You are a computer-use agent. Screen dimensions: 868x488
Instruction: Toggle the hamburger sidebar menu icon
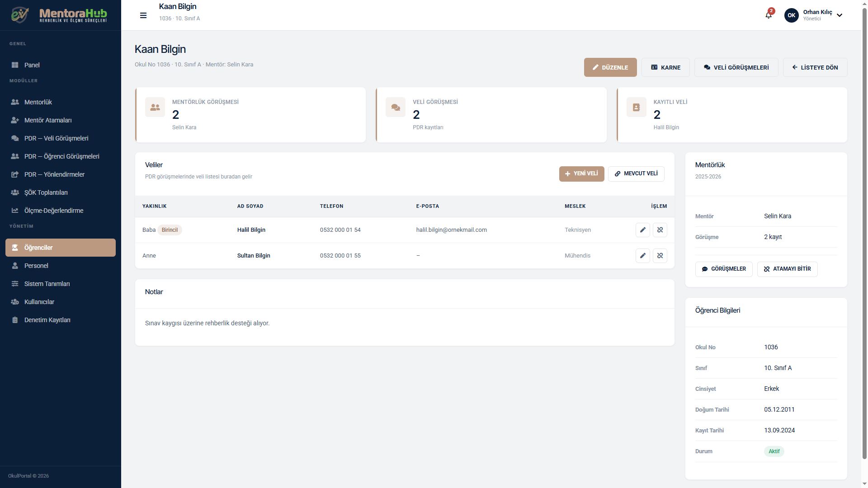[143, 15]
